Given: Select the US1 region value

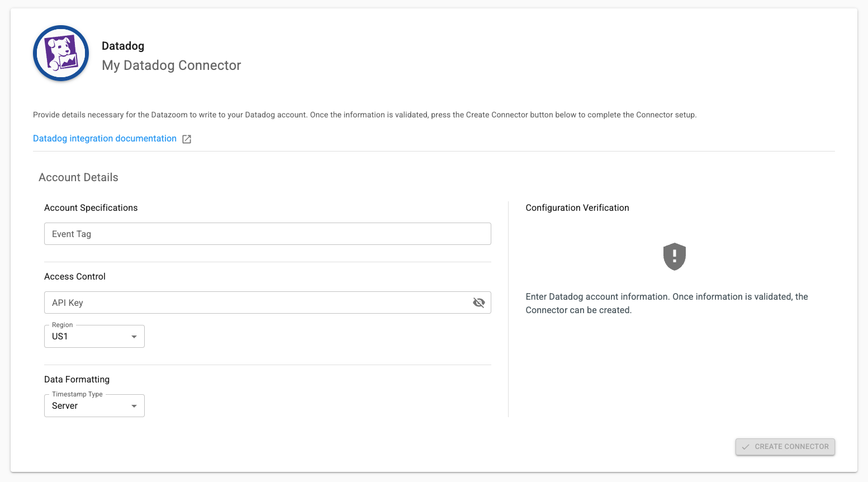Looking at the screenshot, I should click(x=60, y=337).
